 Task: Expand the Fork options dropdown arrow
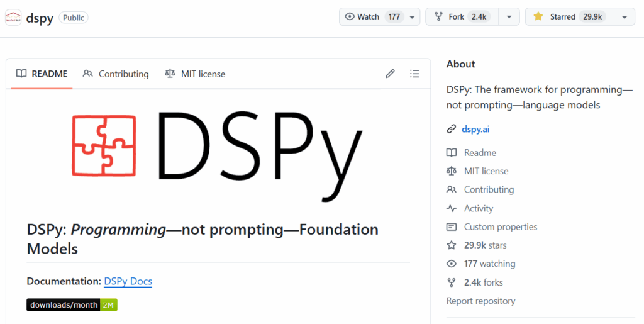click(509, 17)
